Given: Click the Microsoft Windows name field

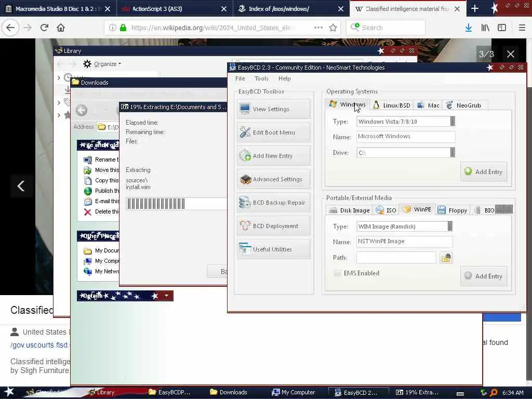Looking at the screenshot, I should (405, 137).
